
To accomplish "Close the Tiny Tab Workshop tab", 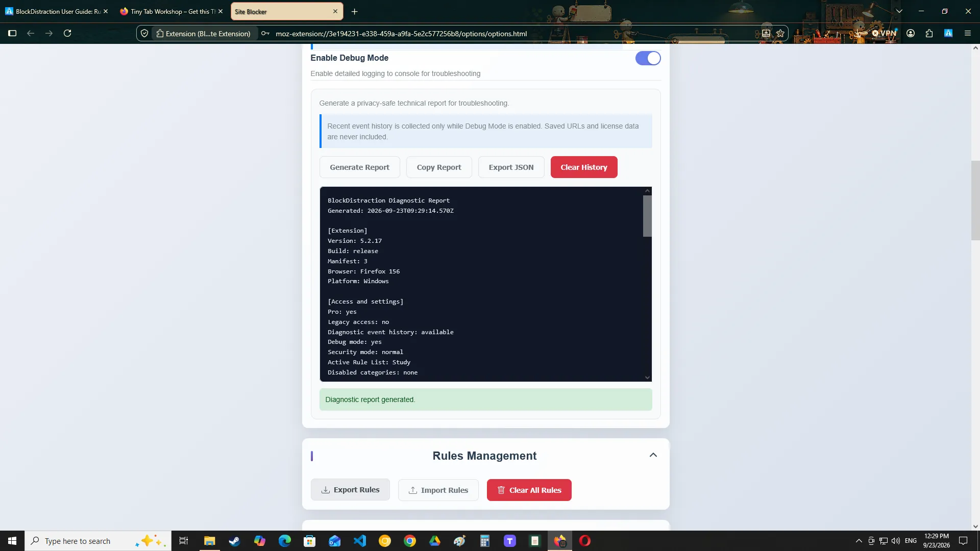I will 220,11.
